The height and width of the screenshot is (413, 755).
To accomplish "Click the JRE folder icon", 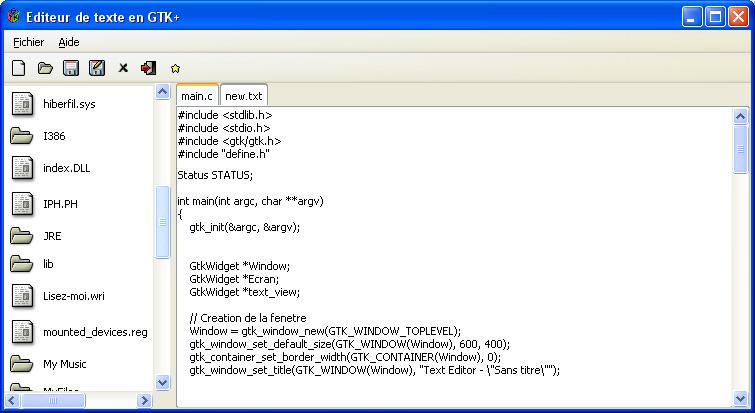I will tap(22, 236).
